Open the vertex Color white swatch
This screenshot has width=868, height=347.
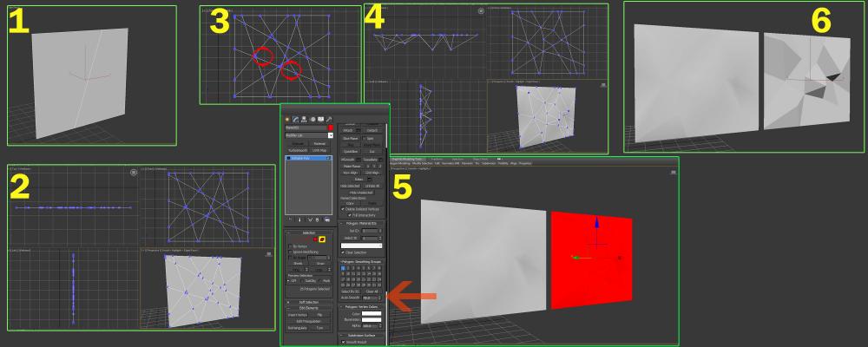tap(372, 314)
